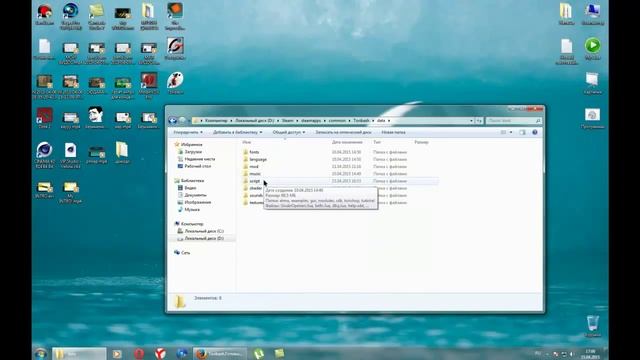Go back with the Explorer back arrow

[x=173, y=120]
